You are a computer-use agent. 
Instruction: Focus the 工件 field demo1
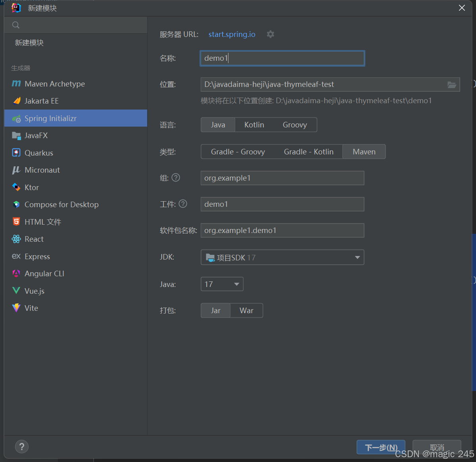(x=282, y=204)
